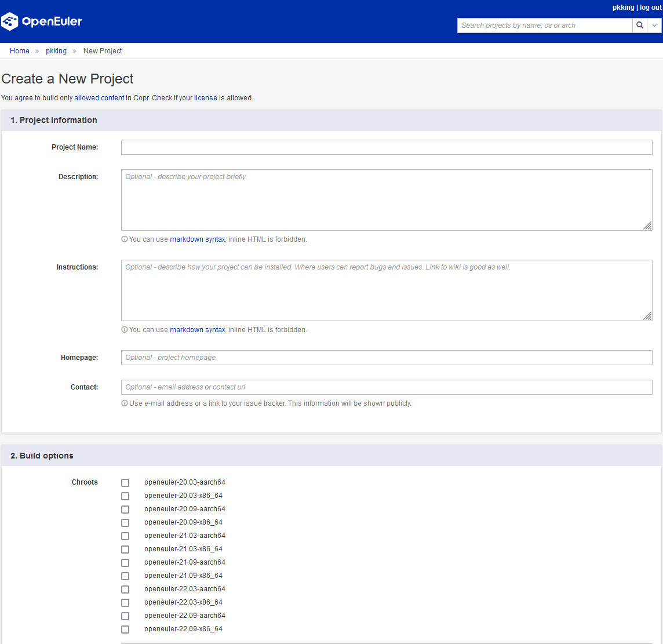This screenshot has width=663, height=644.
Task: Click into the Contact field
Action: pos(387,387)
